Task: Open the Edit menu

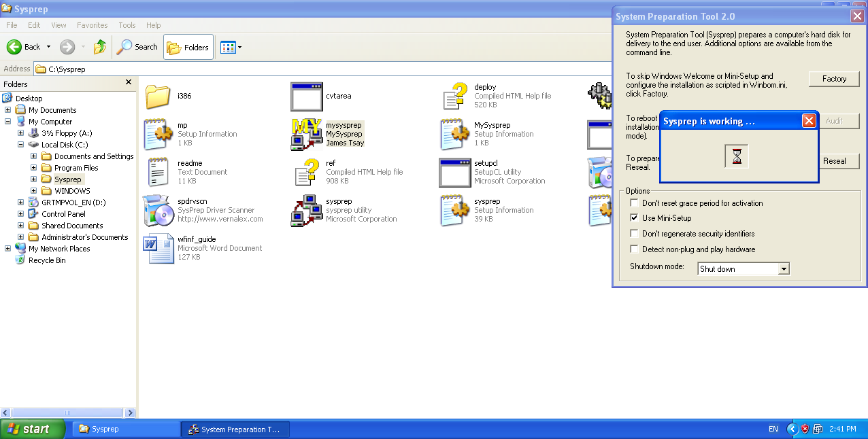Action: 34,25
